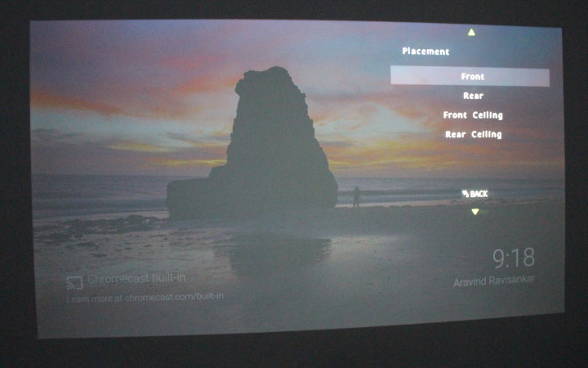Click the down arrow below BACK
Image resolution: width=588 pixels, height=368 pixels.
(475, 212)
